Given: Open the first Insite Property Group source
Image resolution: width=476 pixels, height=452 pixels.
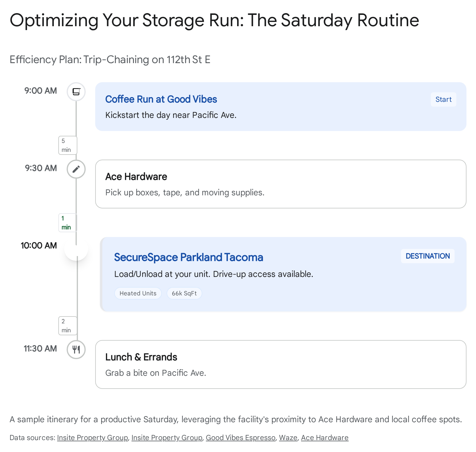Looking at the screenshot, I should click(x=92, y=437).
